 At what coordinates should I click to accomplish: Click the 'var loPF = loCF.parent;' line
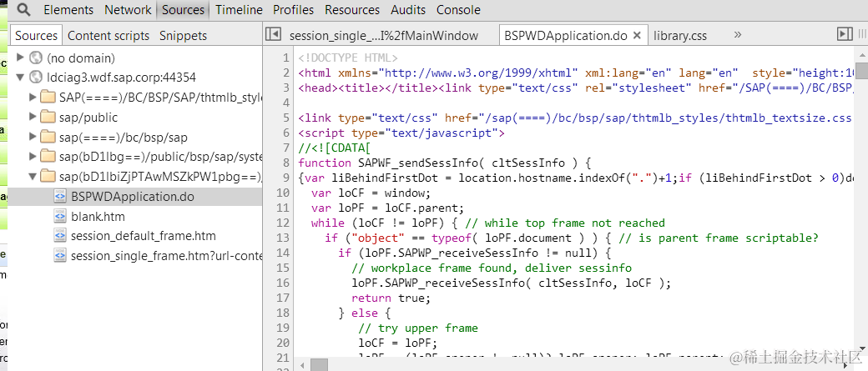(x=387, y=208)
